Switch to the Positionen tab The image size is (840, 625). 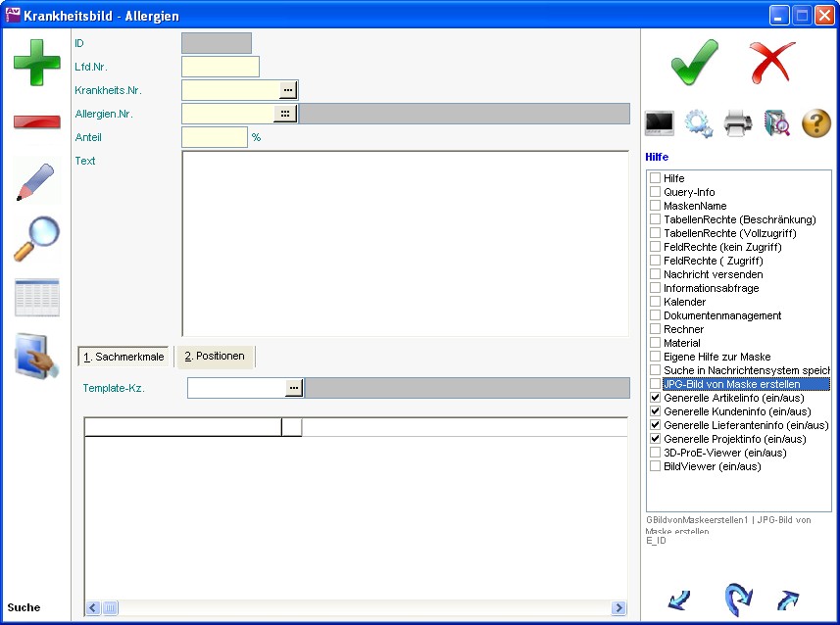[215, 357]
